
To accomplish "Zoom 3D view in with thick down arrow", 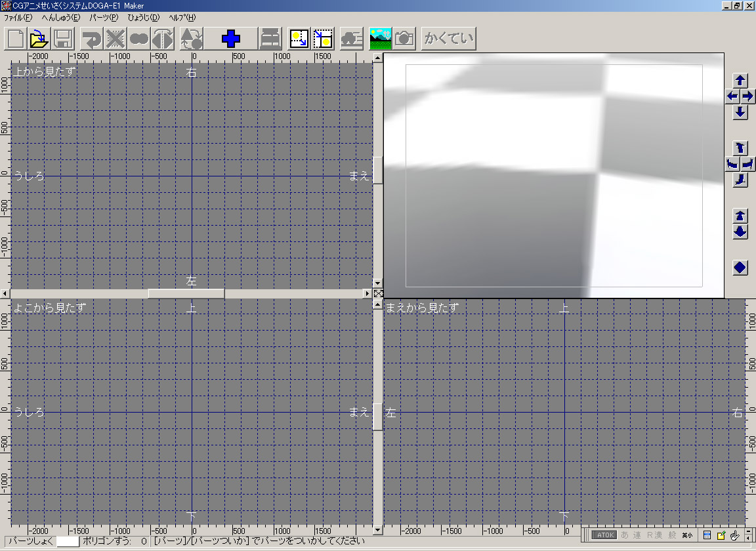I will (740, 232).
